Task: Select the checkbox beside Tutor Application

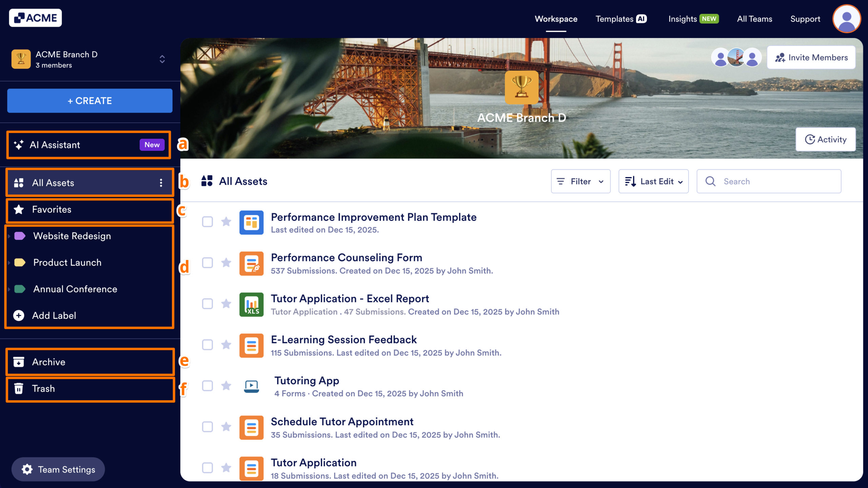Action: tap(207, 468)
